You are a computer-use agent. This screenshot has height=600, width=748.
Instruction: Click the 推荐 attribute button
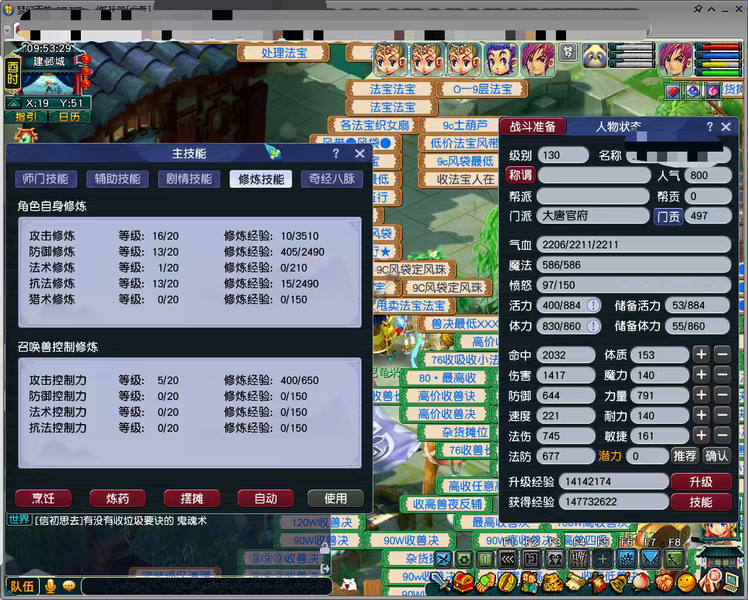click(685, 456)
